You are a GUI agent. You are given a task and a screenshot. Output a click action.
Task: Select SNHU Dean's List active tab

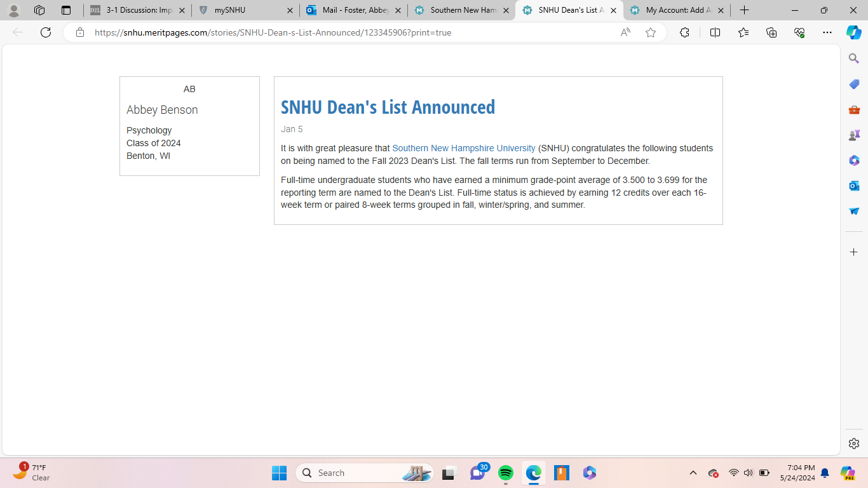point(569,10)
